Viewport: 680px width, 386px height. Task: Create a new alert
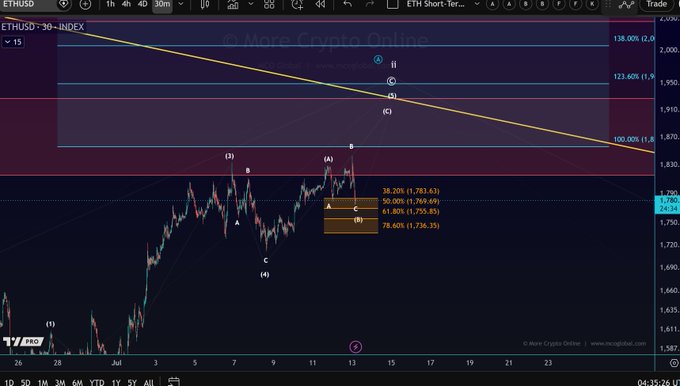click(298, 4)
